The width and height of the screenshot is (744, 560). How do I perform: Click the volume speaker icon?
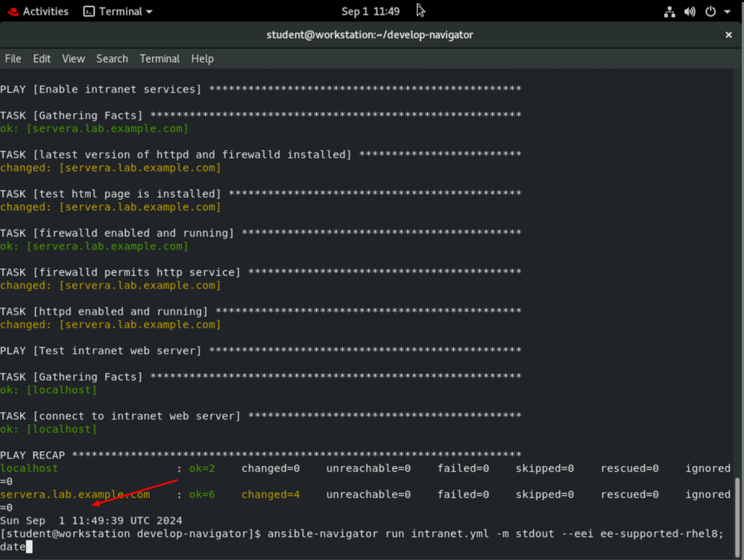point(690,12)
